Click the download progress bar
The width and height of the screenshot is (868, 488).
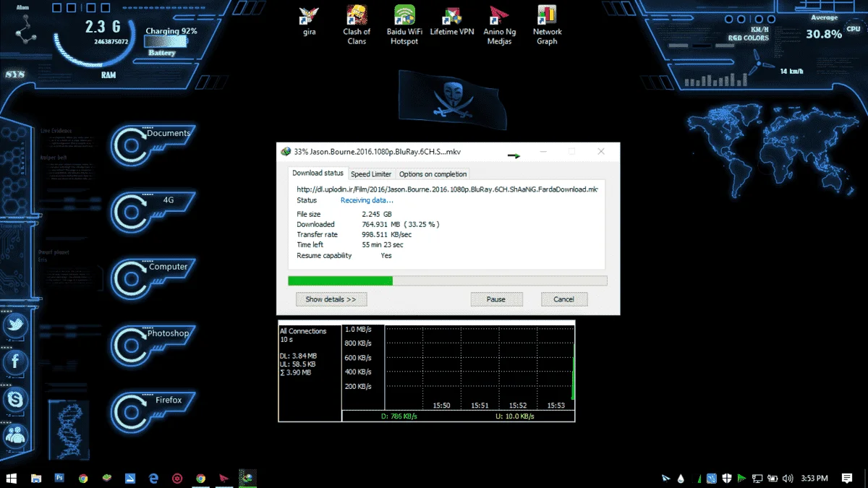click(x=447, y=281)
